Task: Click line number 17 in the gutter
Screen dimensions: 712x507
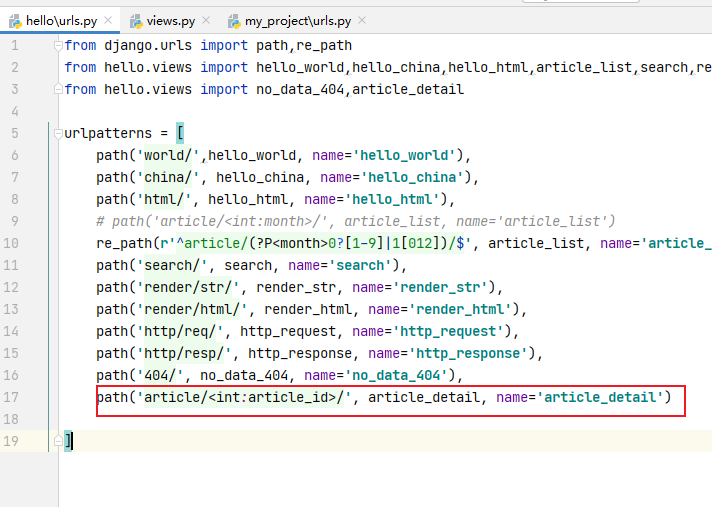Action: (11, 397)
